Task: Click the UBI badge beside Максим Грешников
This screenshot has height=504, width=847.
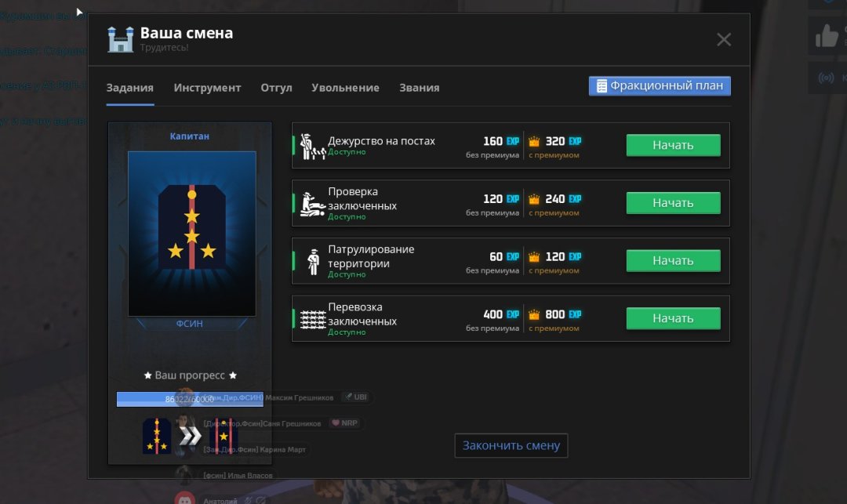Action: point(357,397)
